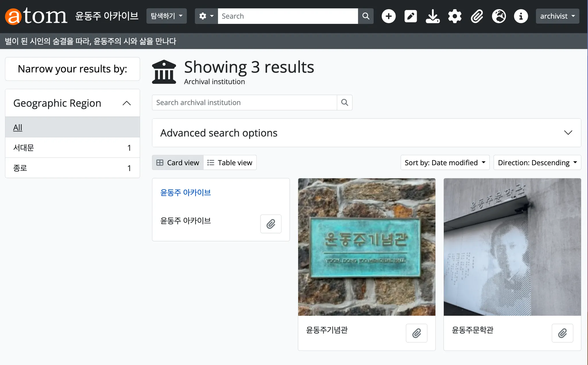Open the 윤동주 아카이브 link
The height and width of the screenshot is (365, 588).
pos(185,193)
